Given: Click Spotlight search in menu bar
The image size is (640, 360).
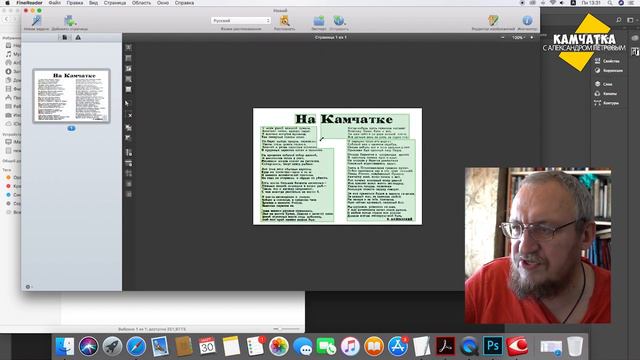Looking at the screenshot, I should pyautogui.click(x=610, y=3).
